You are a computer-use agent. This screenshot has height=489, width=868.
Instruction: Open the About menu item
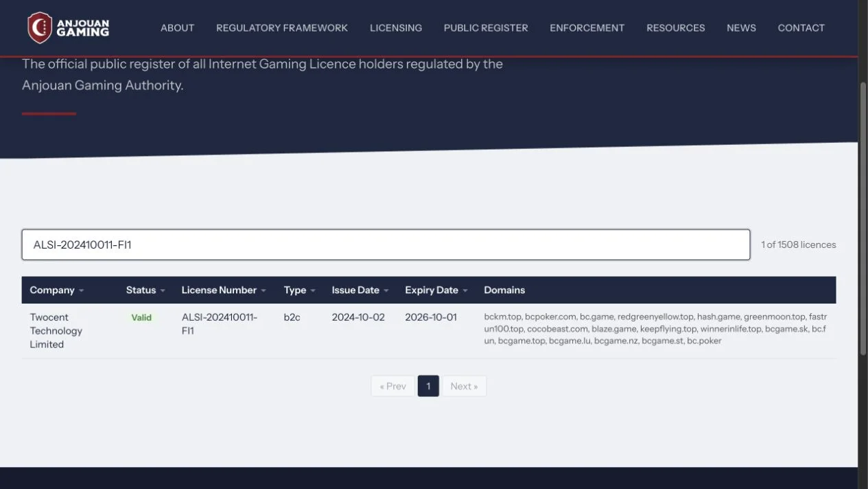[x=177, y=28]
